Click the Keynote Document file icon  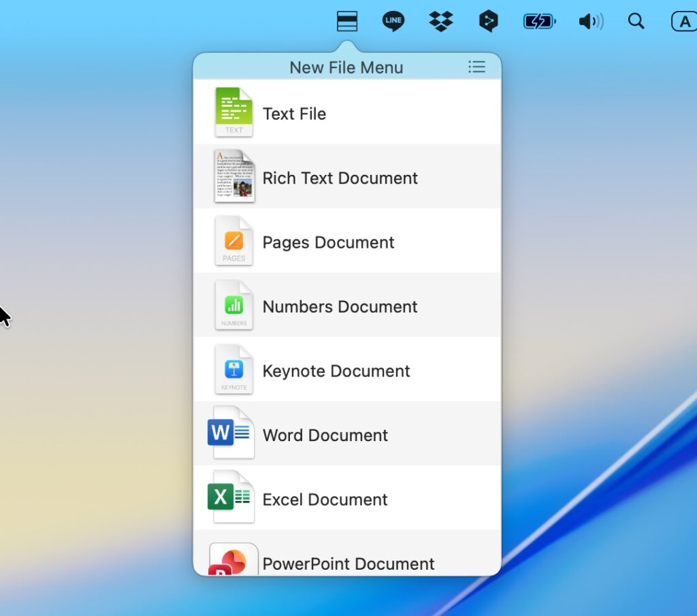pos(233,370)
